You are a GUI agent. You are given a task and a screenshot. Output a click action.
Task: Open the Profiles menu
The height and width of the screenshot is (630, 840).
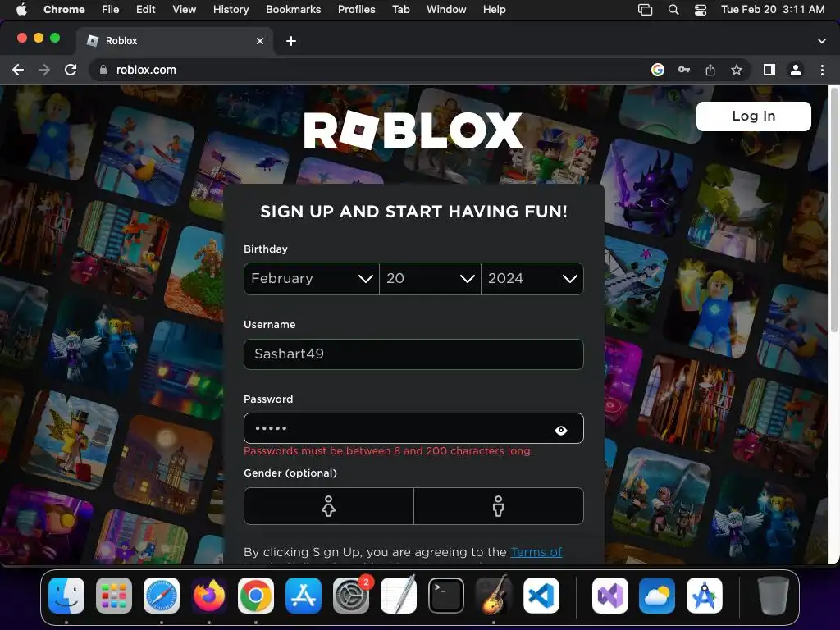pyautogui.click(x=356, y=9)
